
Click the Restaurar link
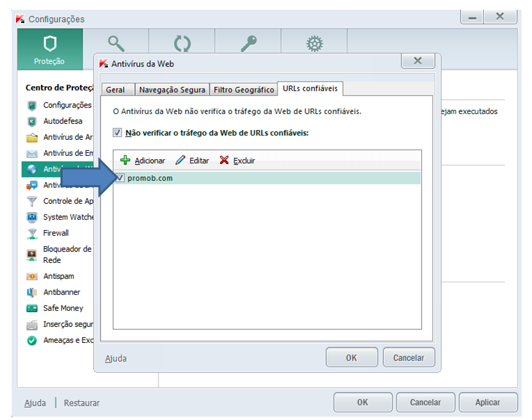[x=82, y=403]
